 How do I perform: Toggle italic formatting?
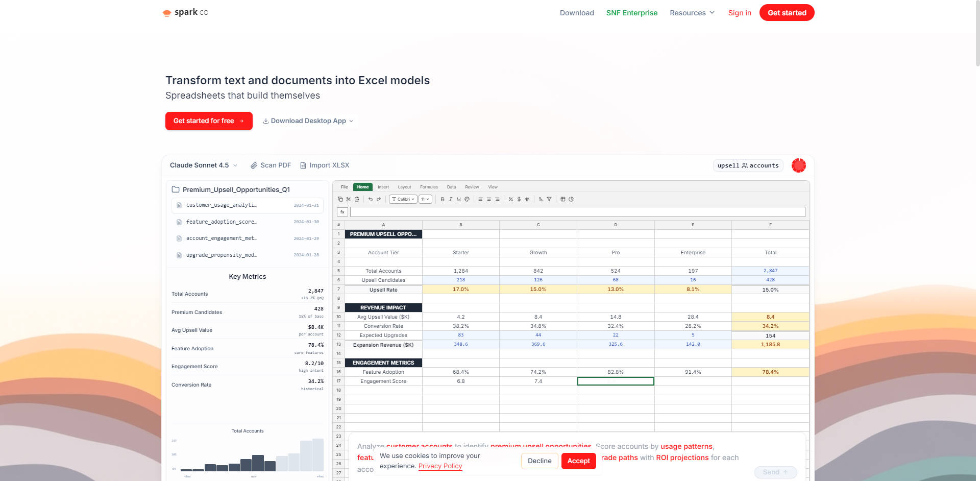coord(451,199)
